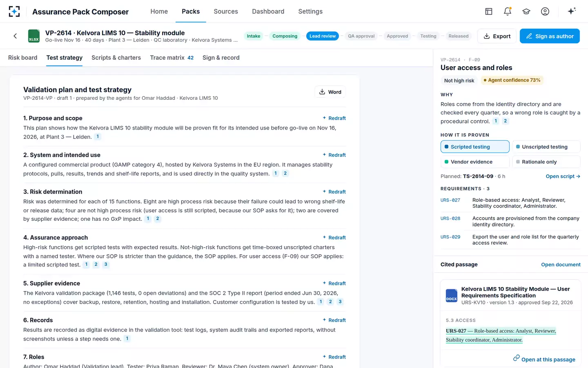
Task: Select Rationale only proof method
Action: (546, 162)
